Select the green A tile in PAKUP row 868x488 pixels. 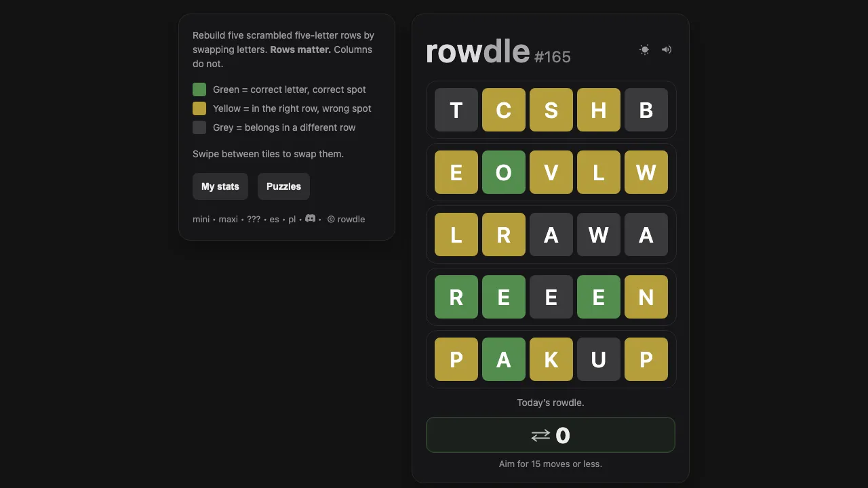click(x=504, y=359)
